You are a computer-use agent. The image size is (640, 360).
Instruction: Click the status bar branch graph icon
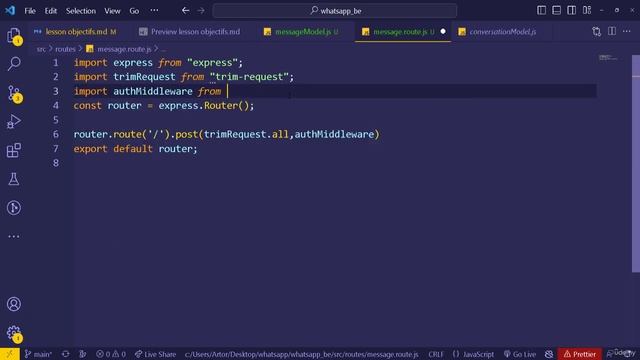tap(83, 354)
